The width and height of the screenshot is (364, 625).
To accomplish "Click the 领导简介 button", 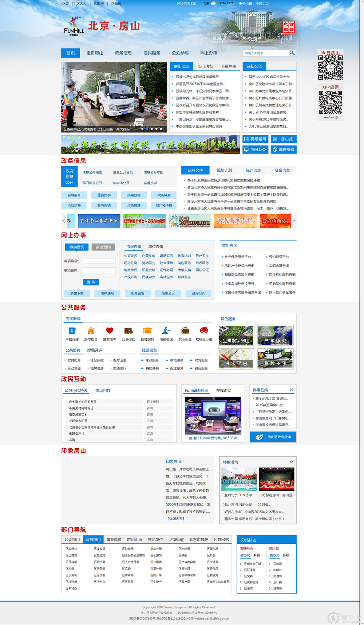I will 74,195.
